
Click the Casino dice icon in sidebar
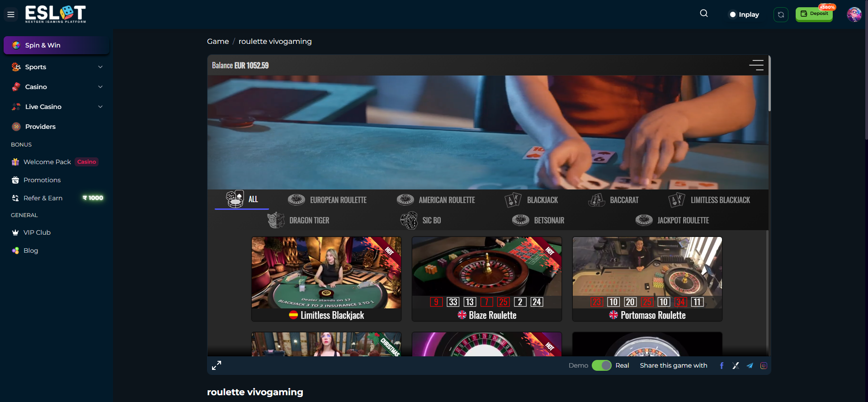pos(16,87)
